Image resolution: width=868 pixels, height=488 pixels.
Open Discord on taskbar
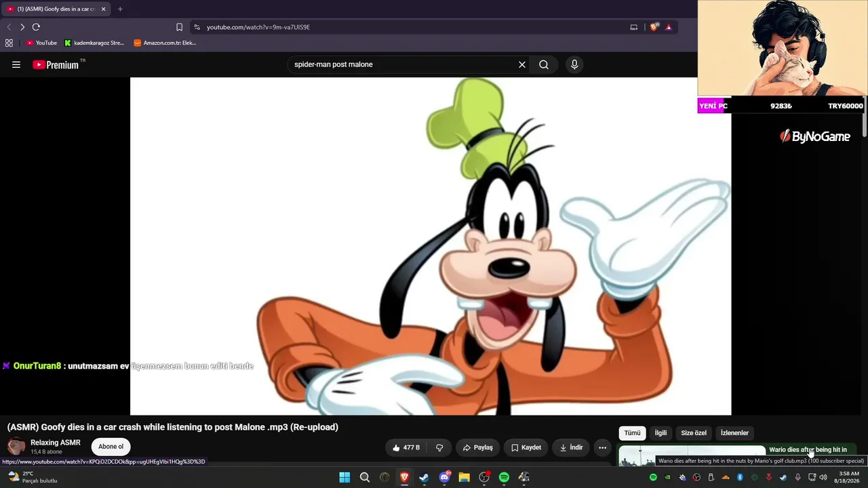coord(444,477)
